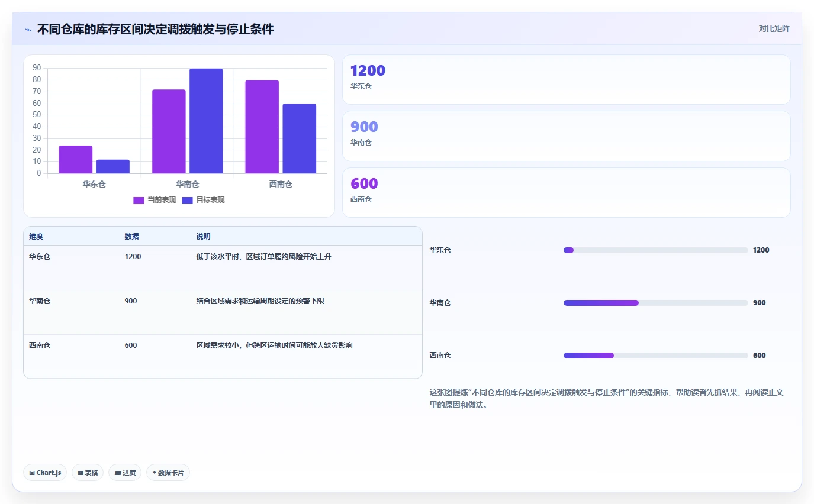The width and height of the screenshot is (814, 504).
Task: Select the 900 华南仓 data card
Action: (x=567, y=136)
